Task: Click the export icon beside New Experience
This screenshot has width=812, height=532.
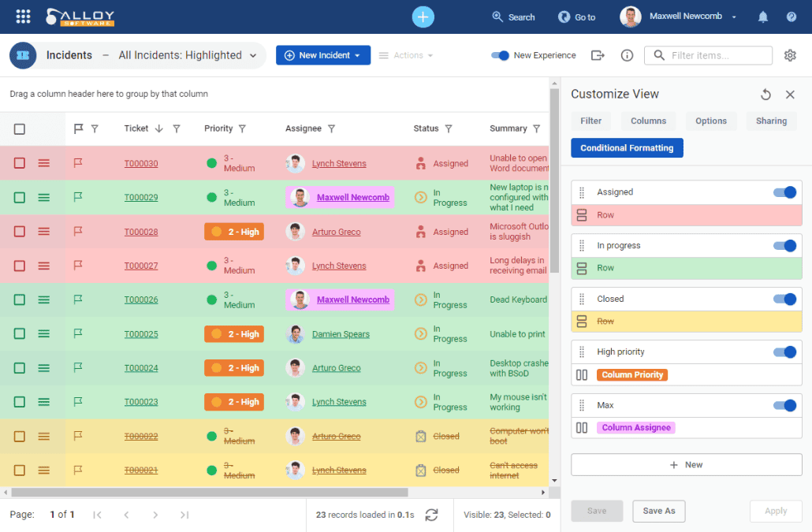Action: tap(598, 55)
